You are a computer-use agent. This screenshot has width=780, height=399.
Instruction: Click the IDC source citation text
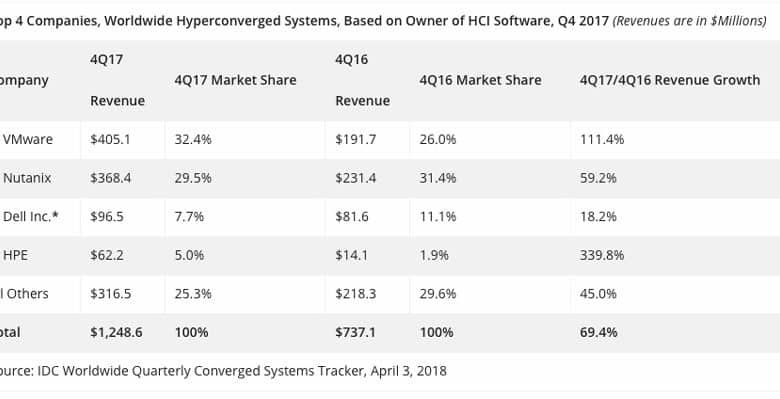point(223,371)
